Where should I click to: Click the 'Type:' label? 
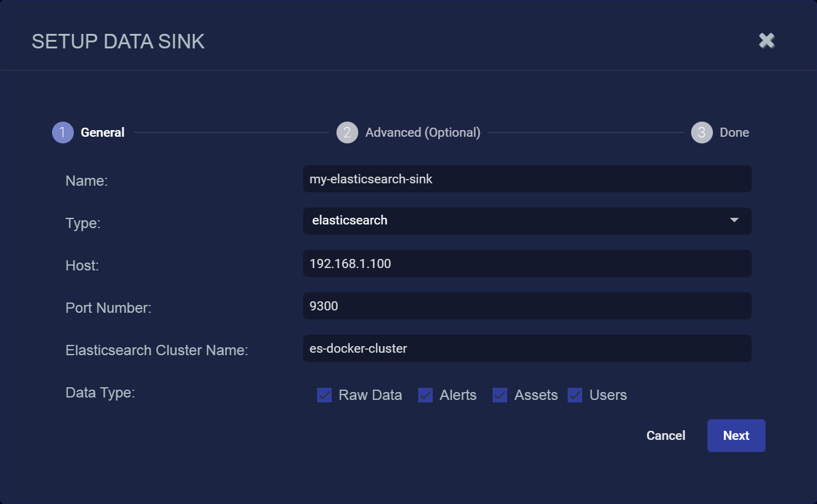[83, 223]
